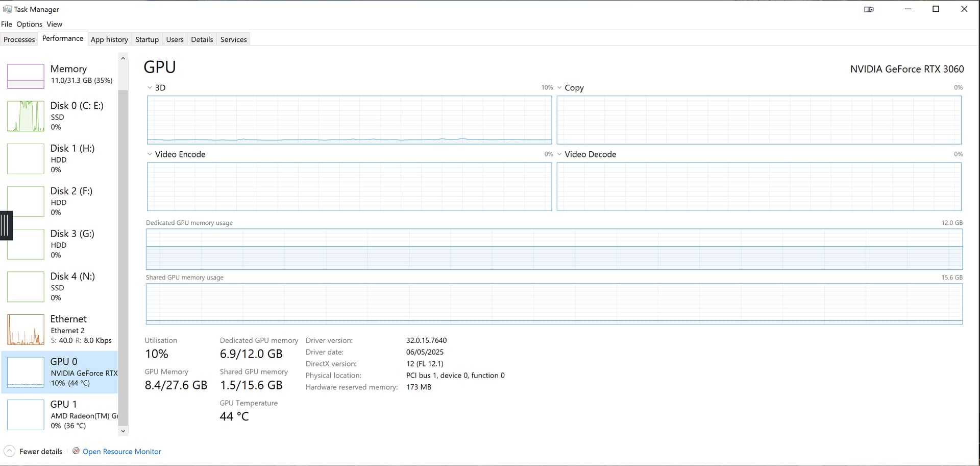Click the compact view icon in title bar
Viewport: 980px width, 466px height.
[869, 9]
